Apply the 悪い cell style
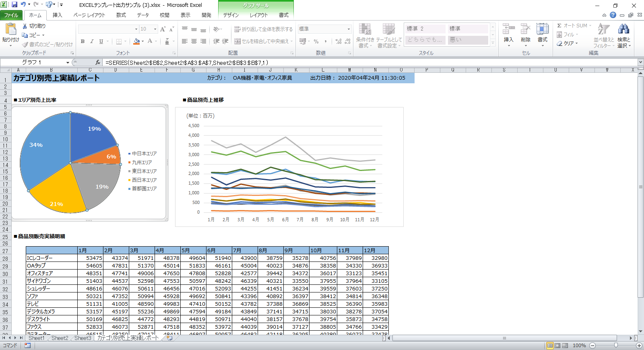The height and width of the screenshot is (350, 644). click(x=468, y=40)
